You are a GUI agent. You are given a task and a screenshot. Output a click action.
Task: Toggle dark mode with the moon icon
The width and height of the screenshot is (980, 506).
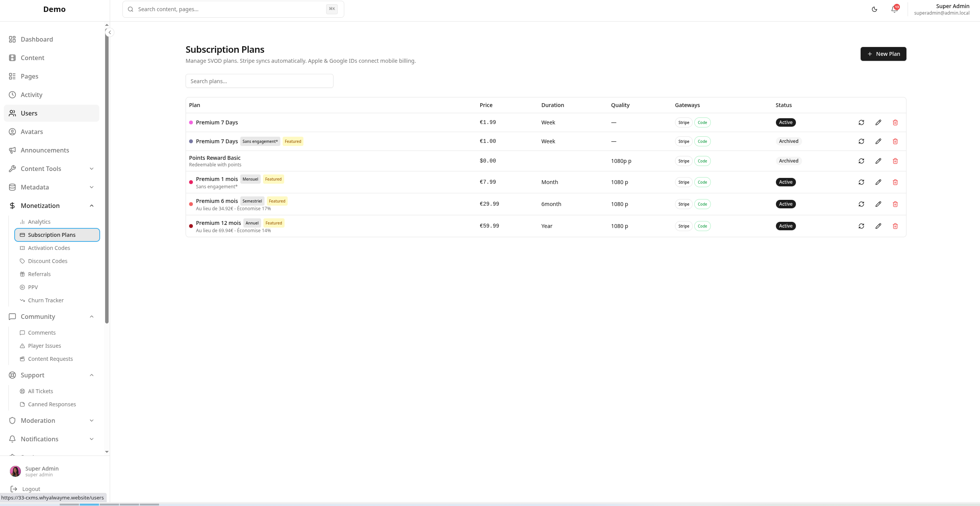coord(874,9)
